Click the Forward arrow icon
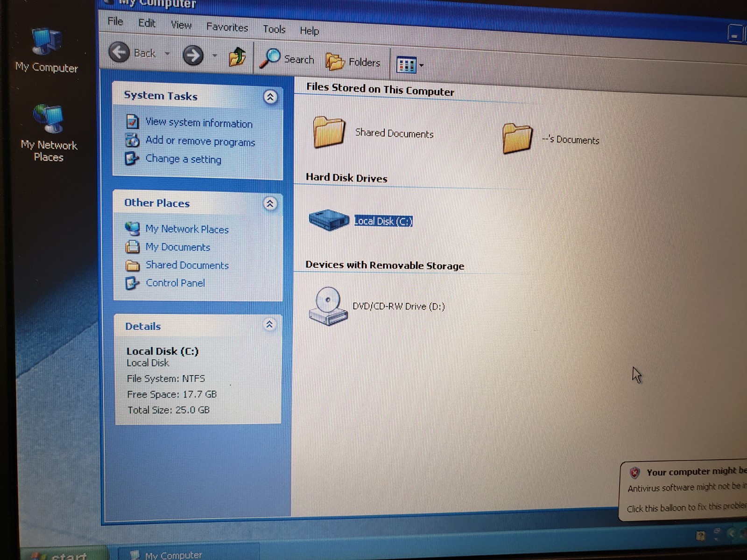This screenshot has width=747, height=560. 193,56
